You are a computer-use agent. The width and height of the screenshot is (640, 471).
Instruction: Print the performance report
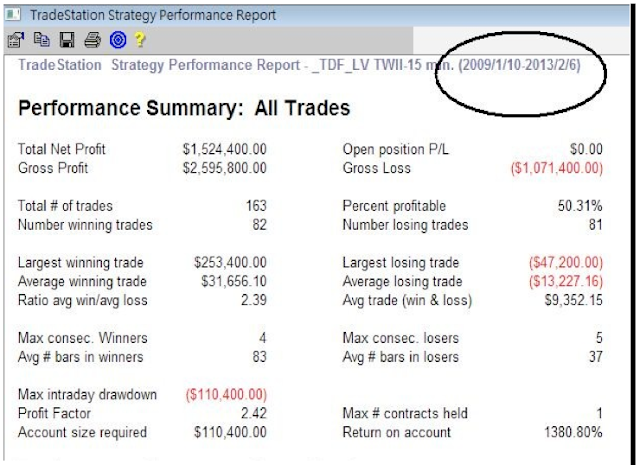coord(92,41)
